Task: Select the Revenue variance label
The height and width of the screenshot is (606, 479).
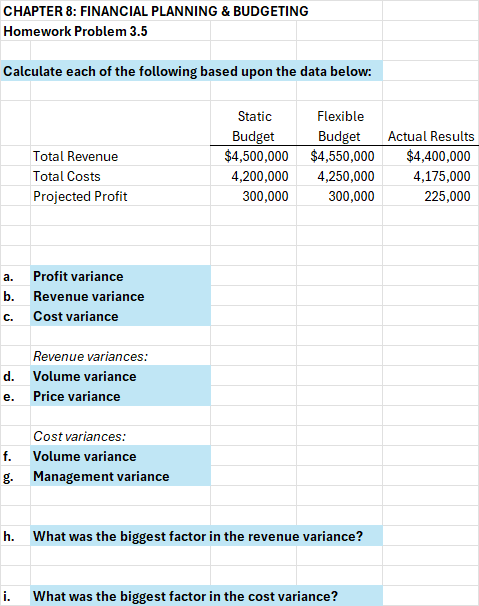Action: (x=121, y=296)
